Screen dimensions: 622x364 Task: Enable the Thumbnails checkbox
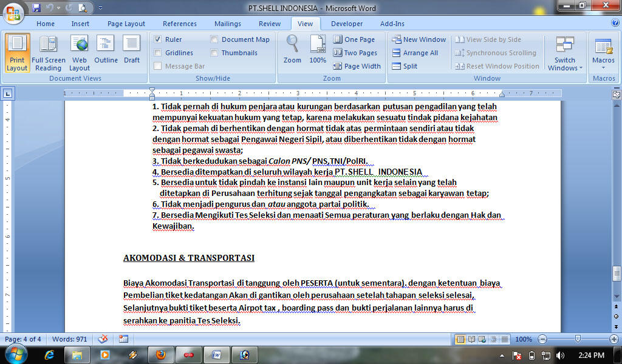coord(214,53)
